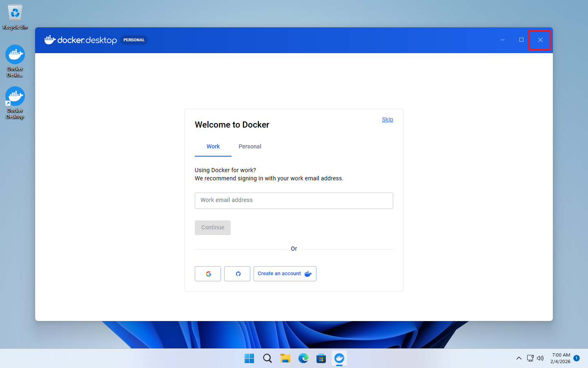588x368 pixels.
Task: Switch to the Personal tab
Action: (x=250, y=146)
